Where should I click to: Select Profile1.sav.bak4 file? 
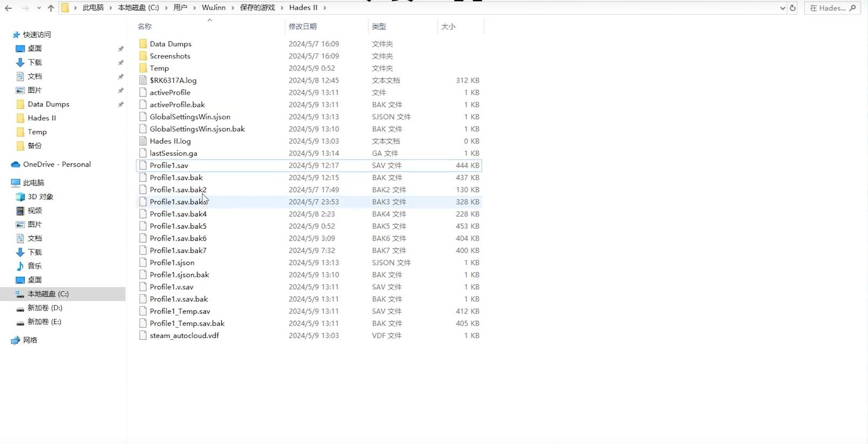tap(178, 214)
